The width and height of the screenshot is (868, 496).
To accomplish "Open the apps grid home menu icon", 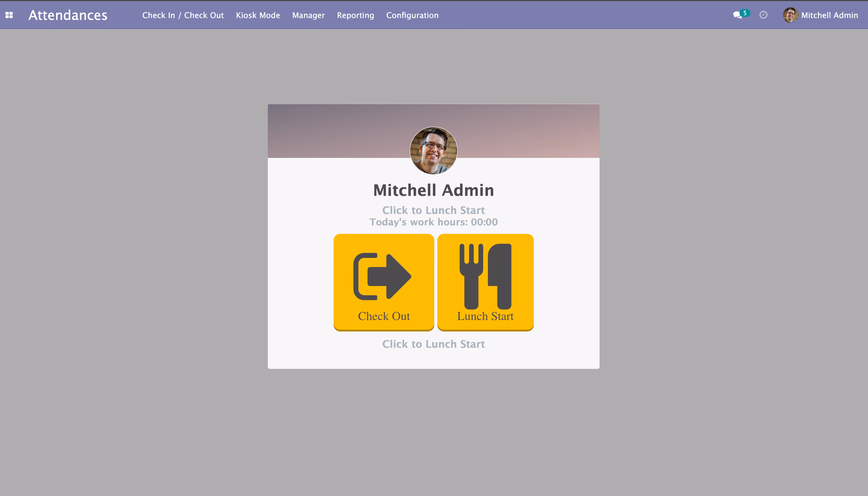I will click(9, 15).
